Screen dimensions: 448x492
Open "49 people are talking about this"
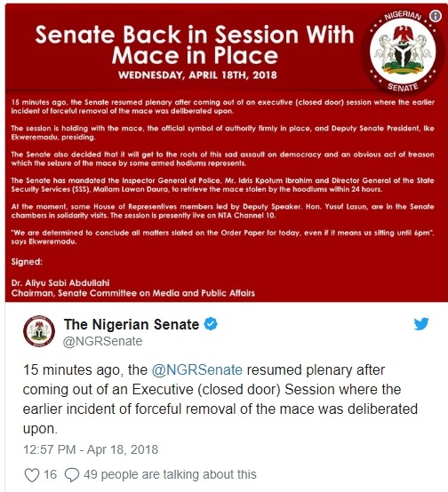pos(170,475)
